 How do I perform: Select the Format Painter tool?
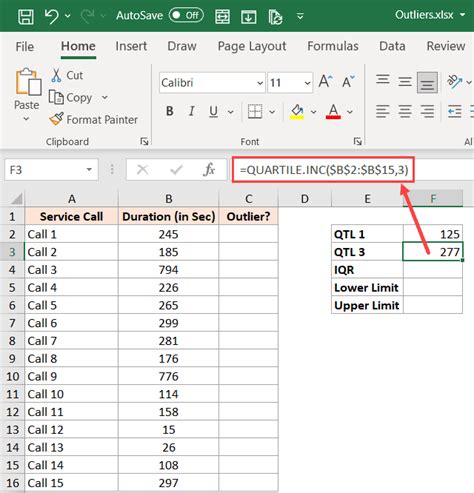point(93,119)
